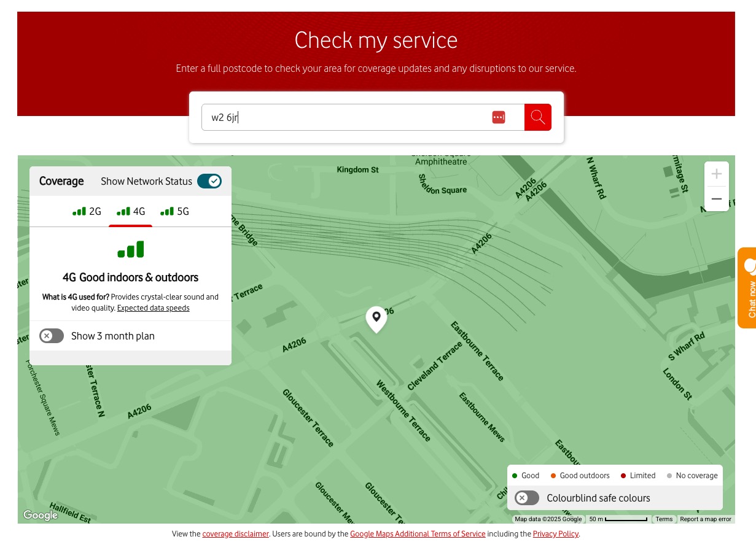Click the Map data ©2025 Google text
This screenshot has height=550, width=756.
548,519
